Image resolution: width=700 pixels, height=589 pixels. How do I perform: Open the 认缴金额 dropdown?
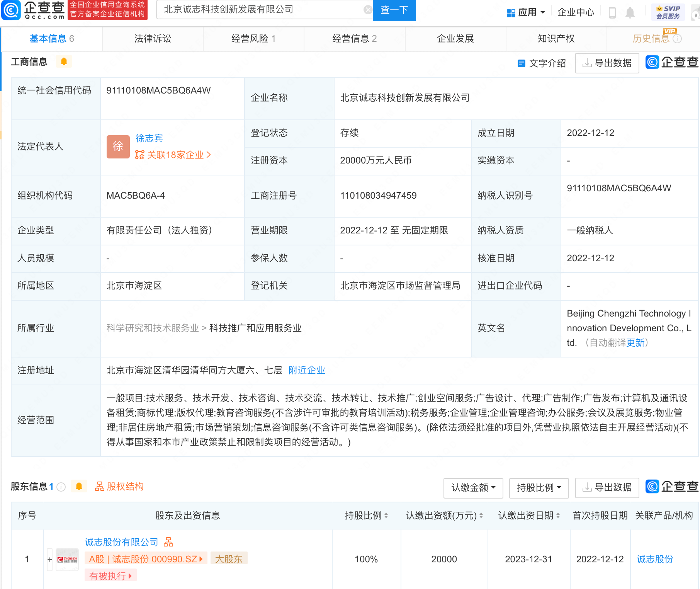pyautogui.click(x=473, y=488)
